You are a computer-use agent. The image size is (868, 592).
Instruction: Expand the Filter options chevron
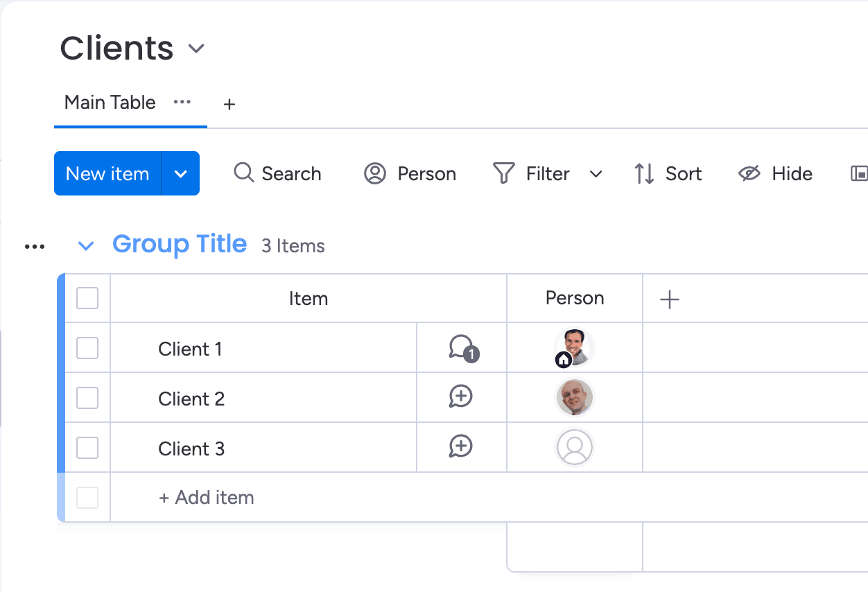[596, 173]
